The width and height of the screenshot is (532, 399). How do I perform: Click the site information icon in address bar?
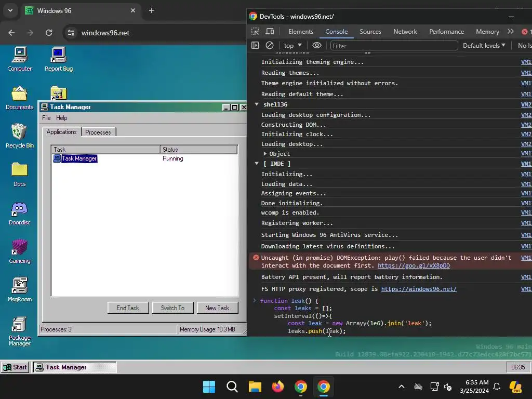tap(71, 33)
